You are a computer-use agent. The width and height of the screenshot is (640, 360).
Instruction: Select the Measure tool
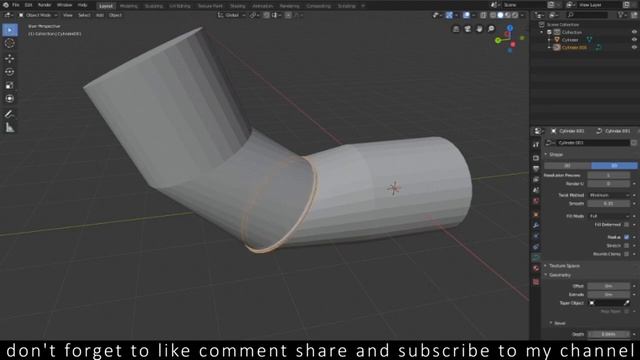click(x=10, y=128)
